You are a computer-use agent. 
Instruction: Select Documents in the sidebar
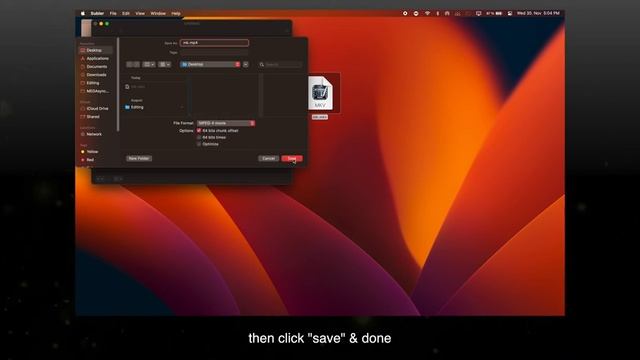pos(96,67)
